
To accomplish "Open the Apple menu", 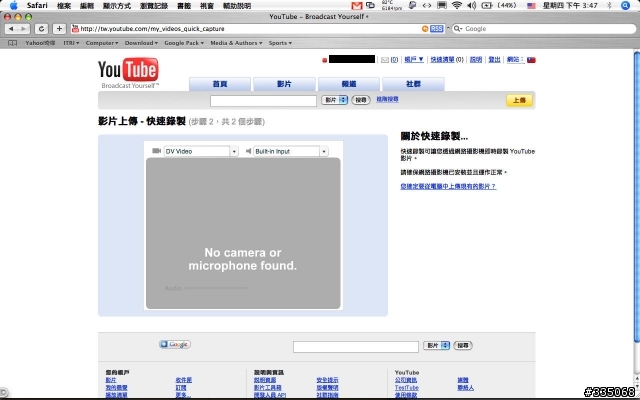I will [x=13, y=5].
